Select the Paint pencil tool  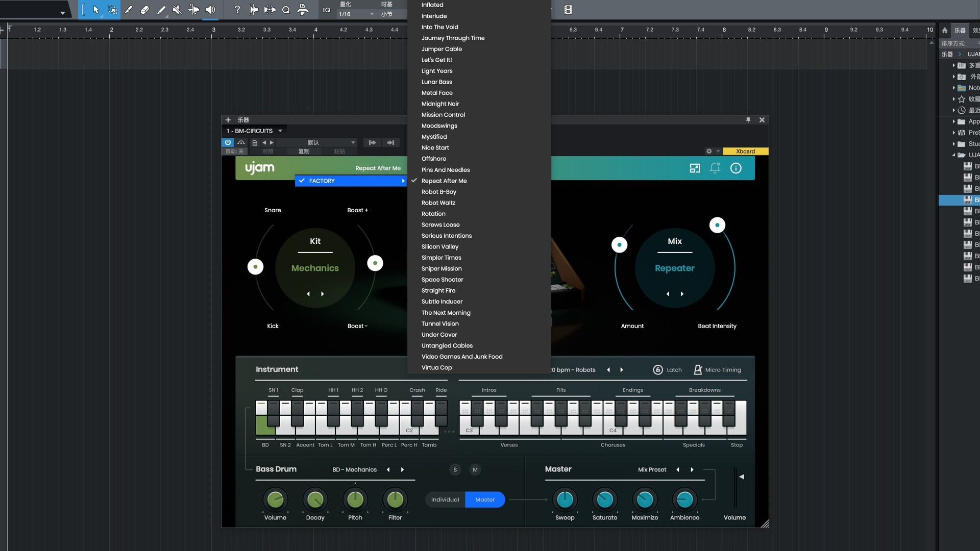[x=161, y=10]
